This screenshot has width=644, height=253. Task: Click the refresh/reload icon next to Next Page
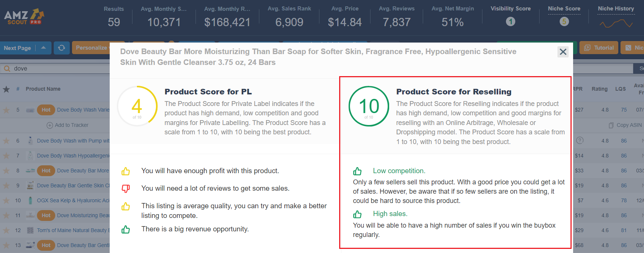62,48
